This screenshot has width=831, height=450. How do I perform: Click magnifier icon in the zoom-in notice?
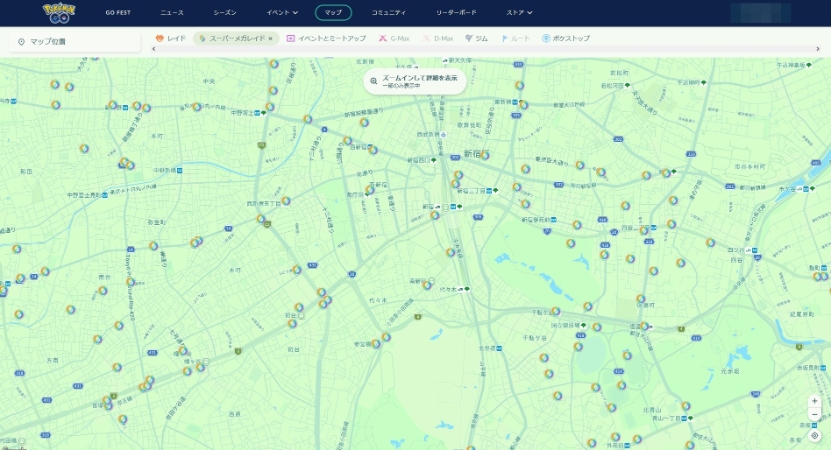(374, 81)
